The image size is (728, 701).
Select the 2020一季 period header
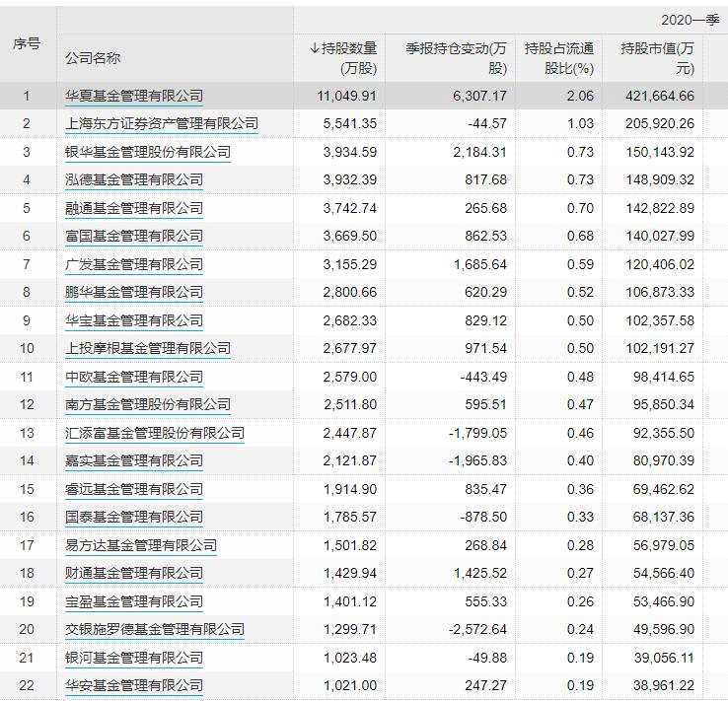click(x=690, y=20)
